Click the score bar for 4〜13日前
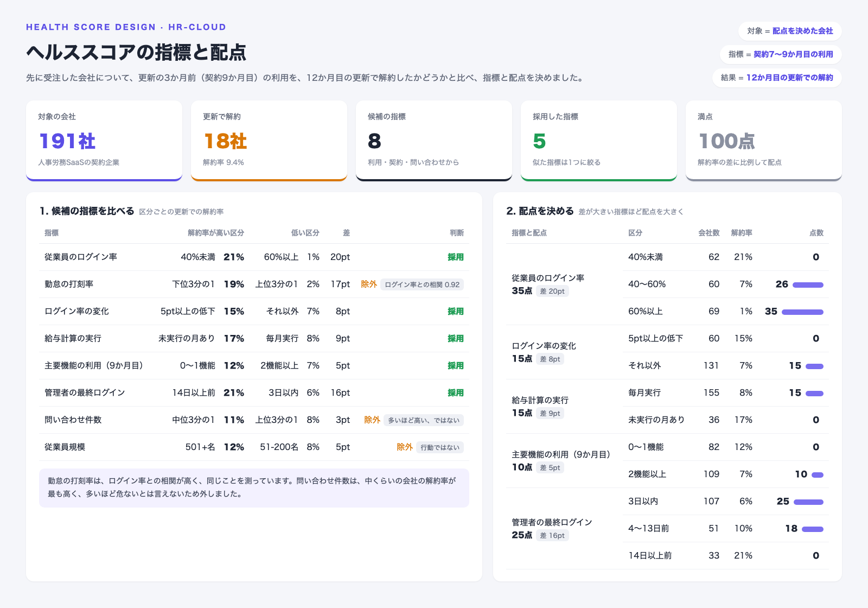 [x=813, y=529]
